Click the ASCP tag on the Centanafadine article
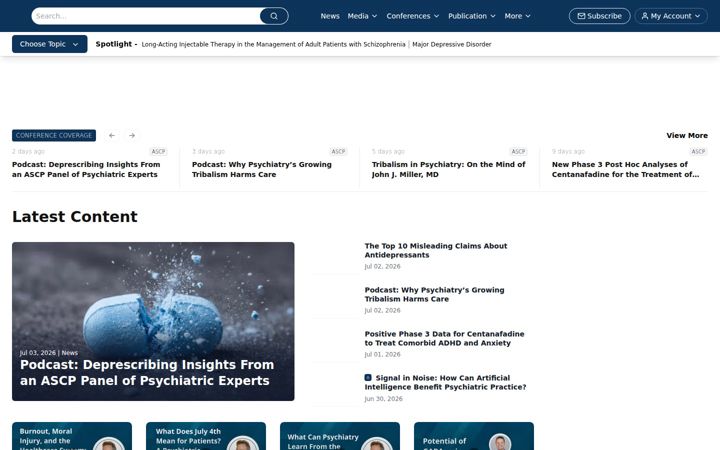720x450 pixels. (x=698, y=152)
